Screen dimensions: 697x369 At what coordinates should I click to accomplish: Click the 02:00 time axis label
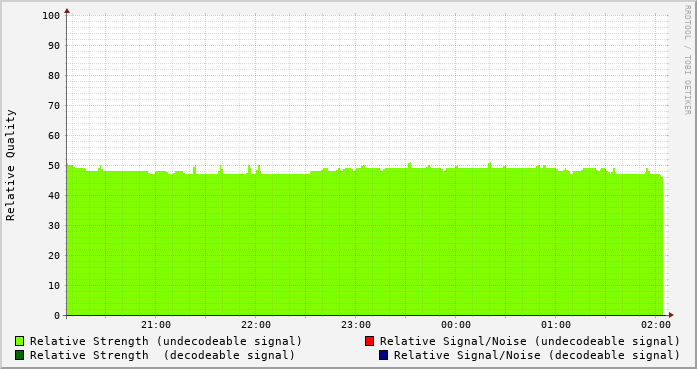(x=656, y=325)
